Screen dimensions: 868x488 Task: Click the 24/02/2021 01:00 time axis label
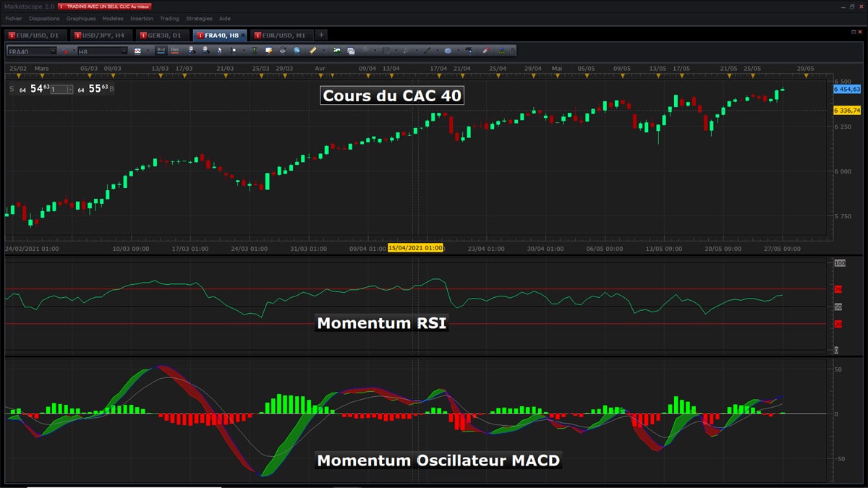(31, 248)
